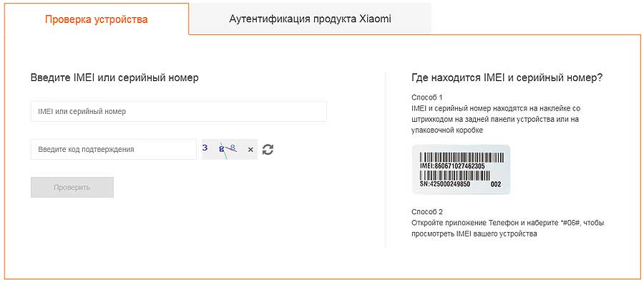Focus the IMEI или серийный номер field
Image resolution: width=644 pixels, height=283 pixels.
pyautogui.click(x=179, y=112)
